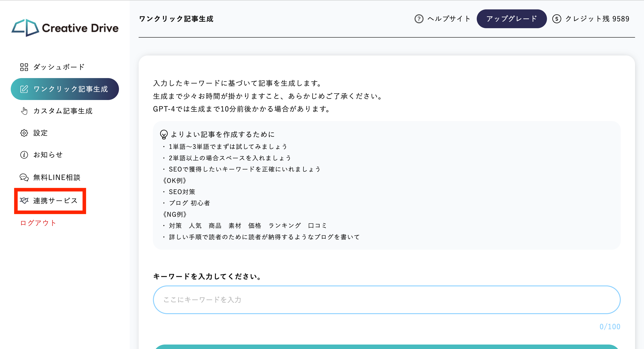Go to 無料LINE相談 menu entry

point(57,177)
